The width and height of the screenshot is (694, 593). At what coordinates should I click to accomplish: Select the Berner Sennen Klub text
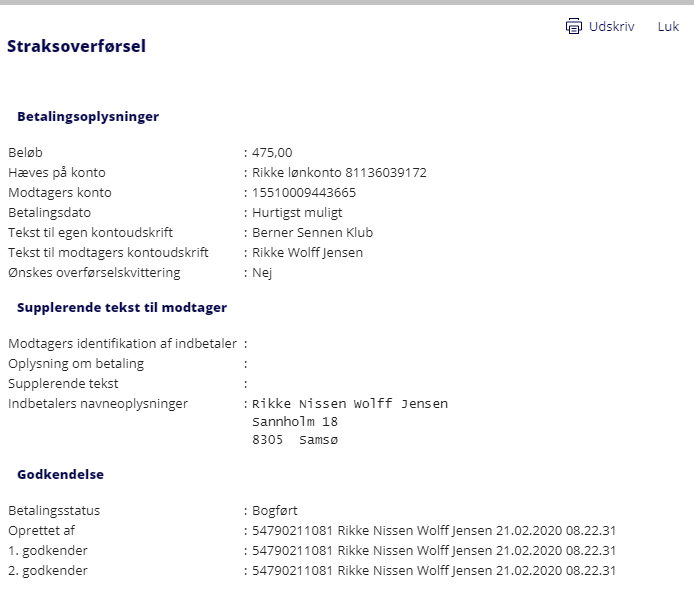(x=312, y=232)
